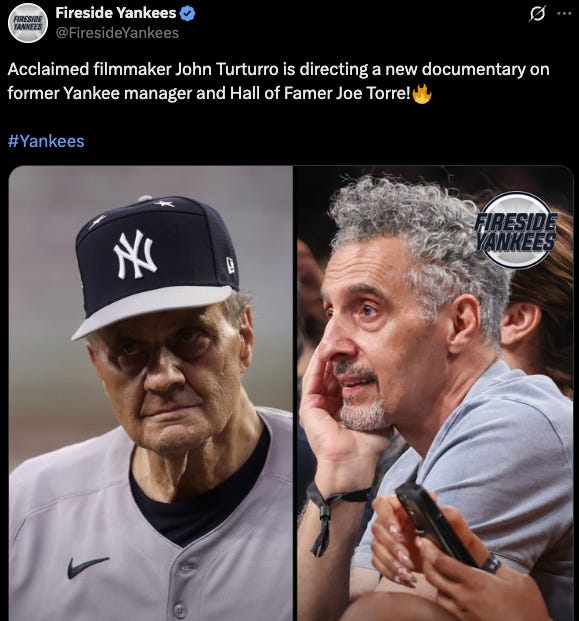Click the New Era logo on cap side
The image size is (579, 621).
230,264
